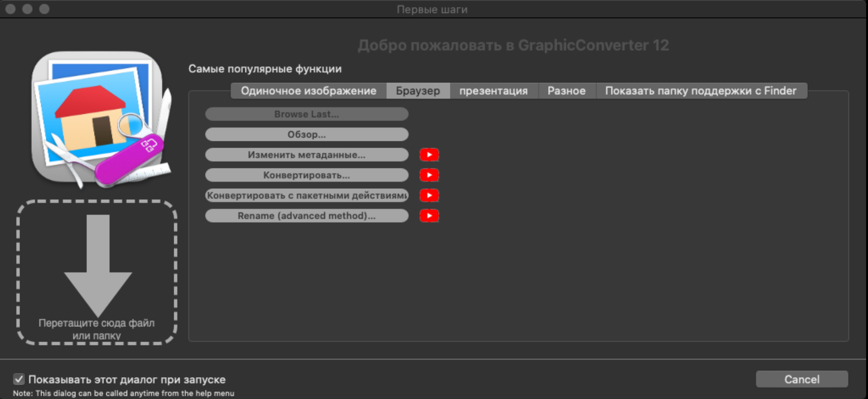Play video tutorial for Изменить метаданные
Image resolution: width=868 pixels, height=399 pixels.
point(429,155)
